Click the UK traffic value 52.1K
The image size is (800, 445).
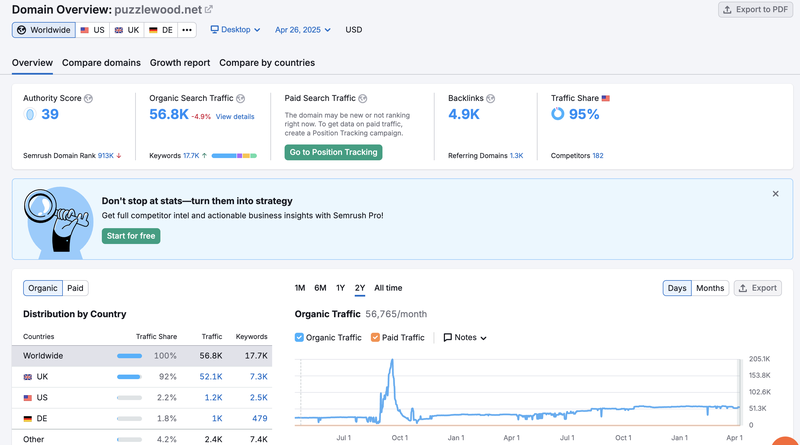(x=211, y=377)
